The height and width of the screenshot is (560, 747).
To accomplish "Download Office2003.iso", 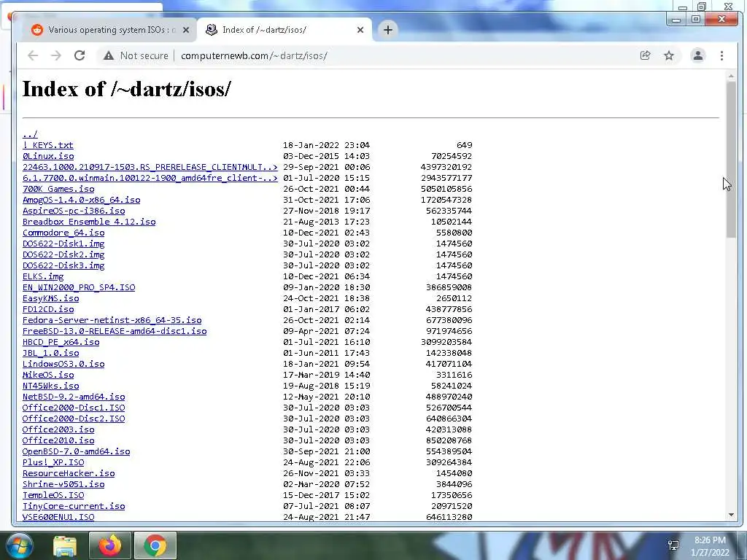I will tap(58, 430).
